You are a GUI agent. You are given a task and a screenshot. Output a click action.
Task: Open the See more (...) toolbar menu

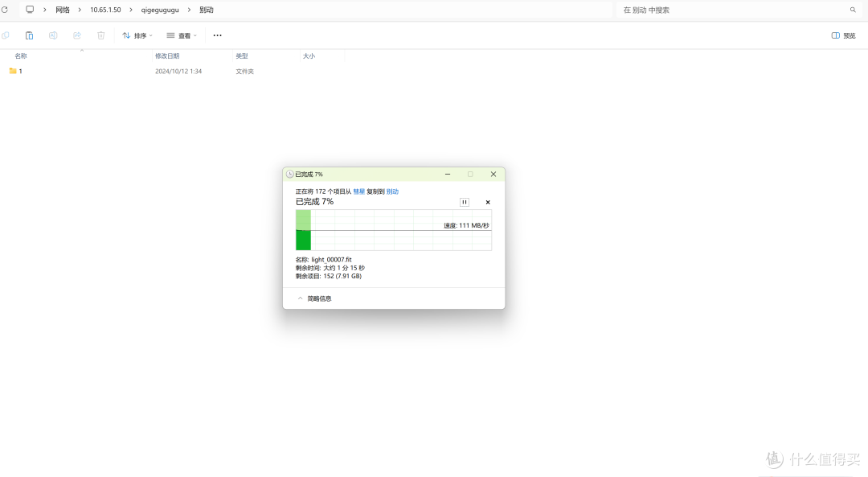(x=217, y=35)
